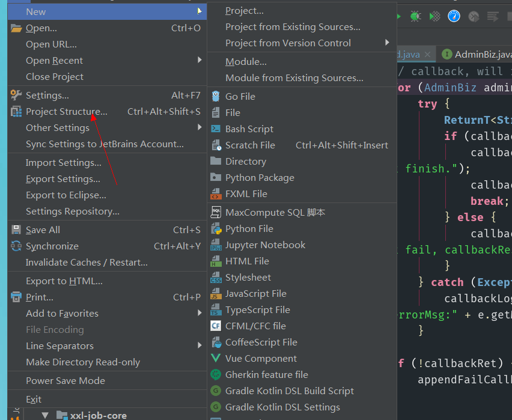
Task: Click the CFML/CFC file icon
Action: [216, 326]
